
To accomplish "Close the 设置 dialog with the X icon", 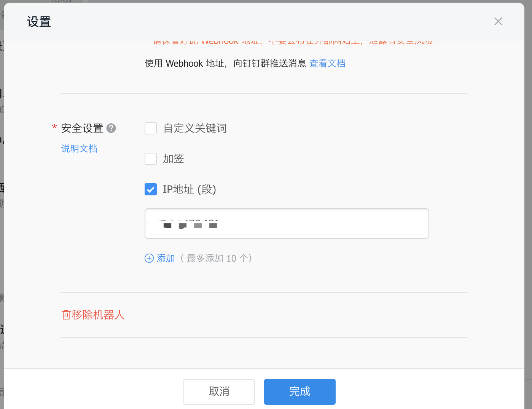I will (498, 21).
